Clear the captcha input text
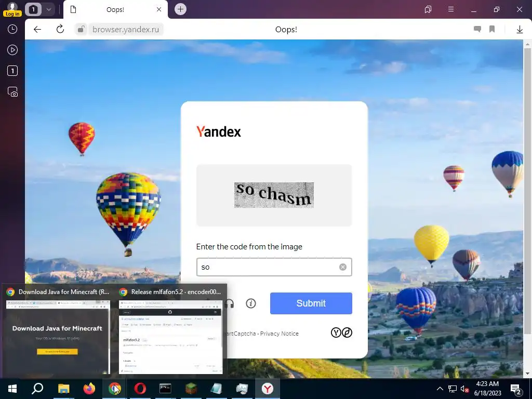The width and height of the screenshot is (532, 399). 343,267
